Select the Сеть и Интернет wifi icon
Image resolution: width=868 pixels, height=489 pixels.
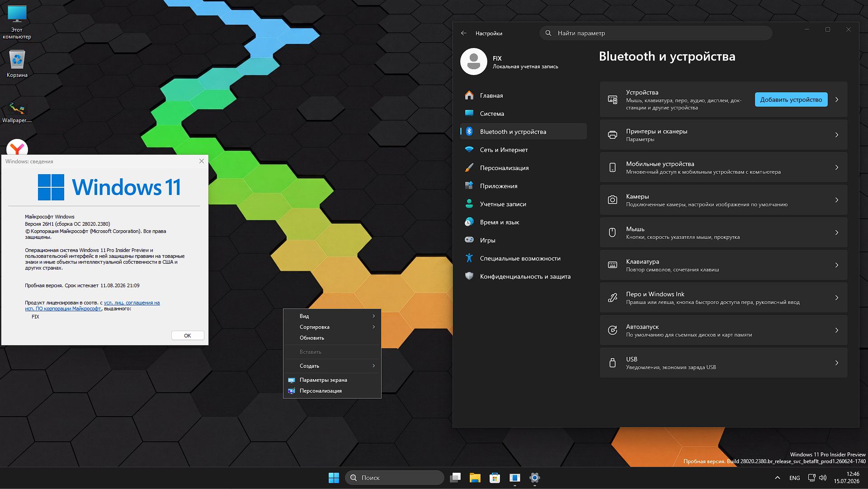coord(469,150)
